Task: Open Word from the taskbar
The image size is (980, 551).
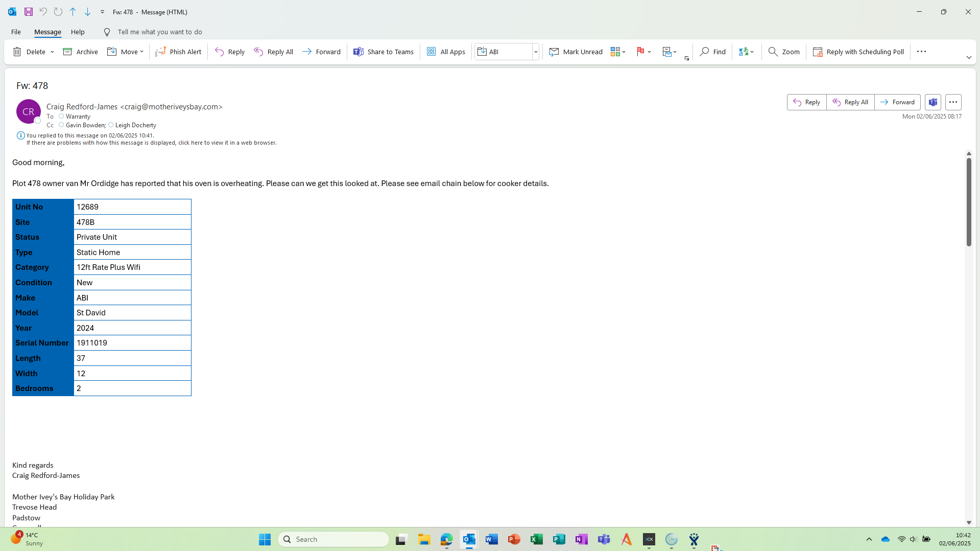Action: pos(491,539)
